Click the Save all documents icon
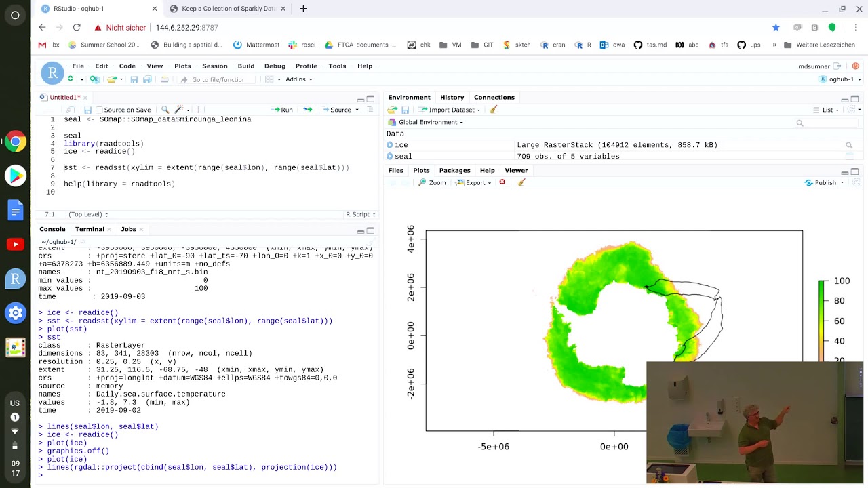Viewport: 868px width, 488px height. [147, 79]
